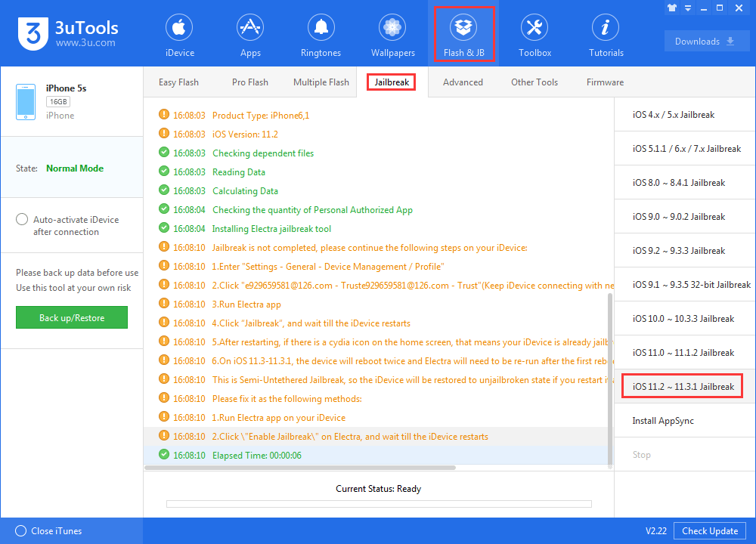
Task: Open the Toolbox section
Action: click(534, 35)
